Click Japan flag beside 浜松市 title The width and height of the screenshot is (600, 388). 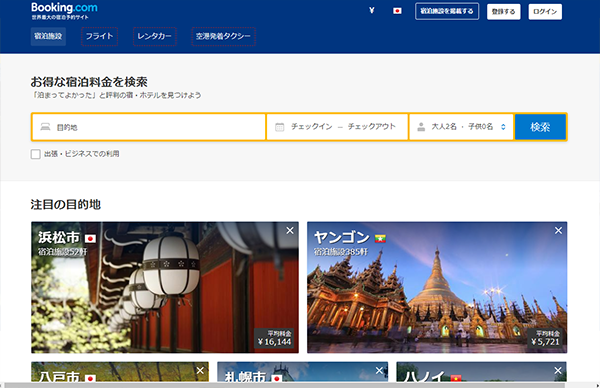pyautogui.click(x=90, y=239)
